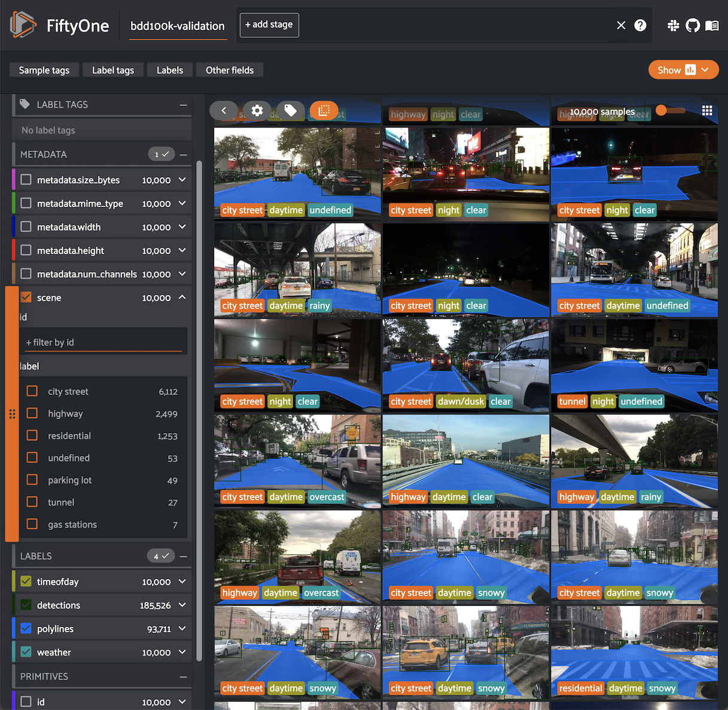728x710 pixels.
Task: Click the back arrow above the sample grid
Action: tap(223, 110)
